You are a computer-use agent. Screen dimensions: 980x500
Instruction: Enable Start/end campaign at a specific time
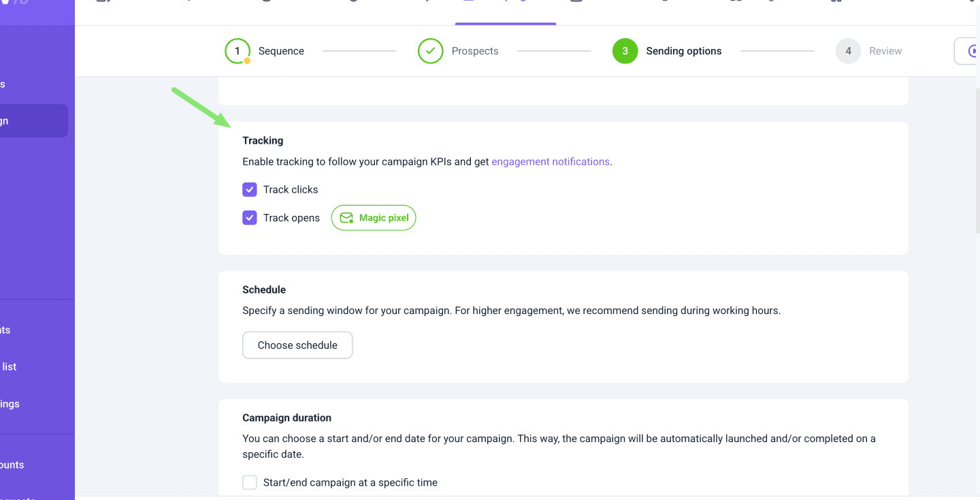250,482
